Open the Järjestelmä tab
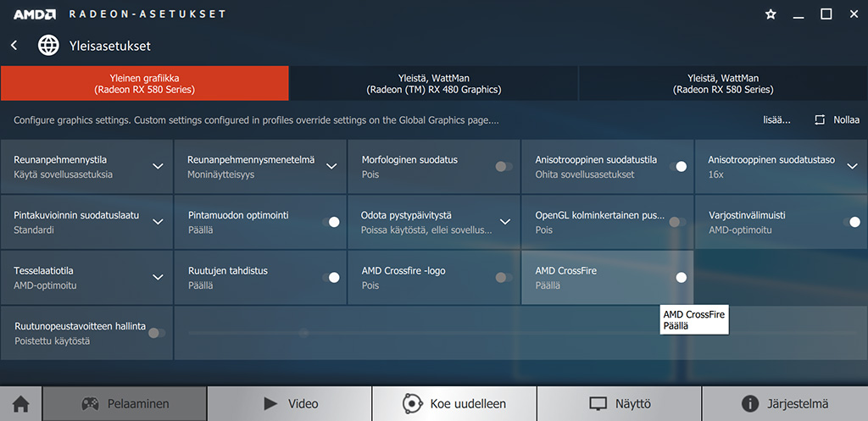Screen dimensions: 868x421 coord(784,404)
